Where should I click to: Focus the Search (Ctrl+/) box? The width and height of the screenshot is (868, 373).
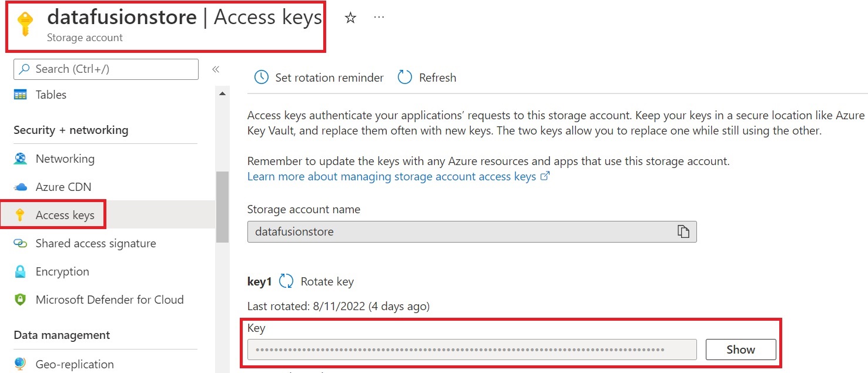coord(106,69)
